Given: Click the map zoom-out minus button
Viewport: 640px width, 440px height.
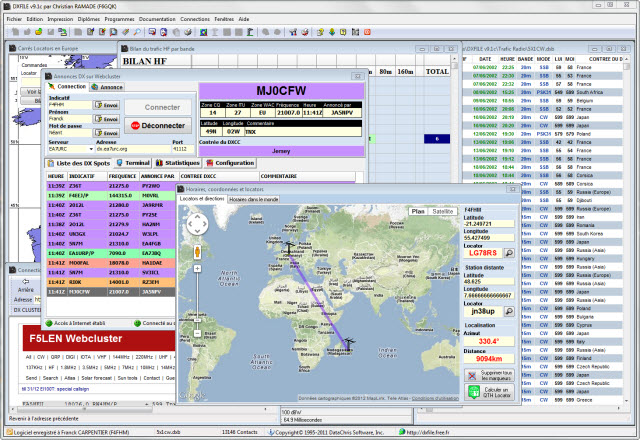Looking at the screenshot, I should point(197,333).
